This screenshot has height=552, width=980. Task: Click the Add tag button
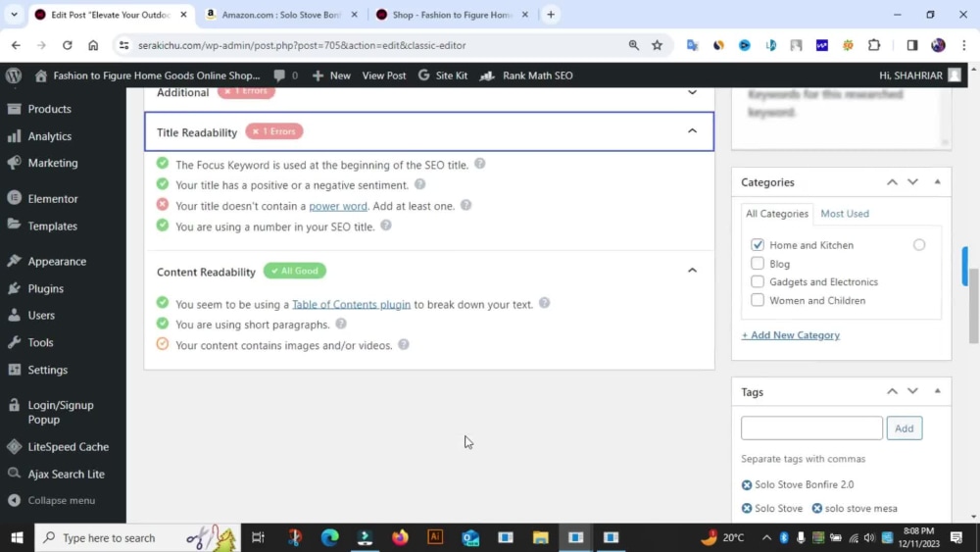click(904, 428)
